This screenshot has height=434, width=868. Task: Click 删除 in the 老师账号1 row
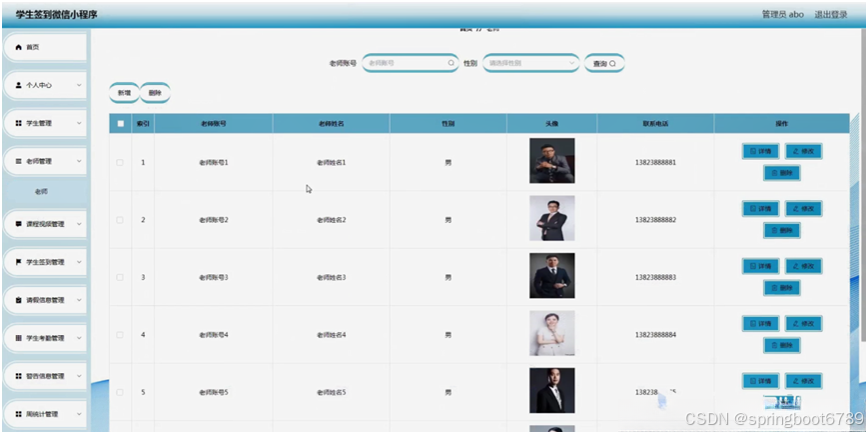782,173
